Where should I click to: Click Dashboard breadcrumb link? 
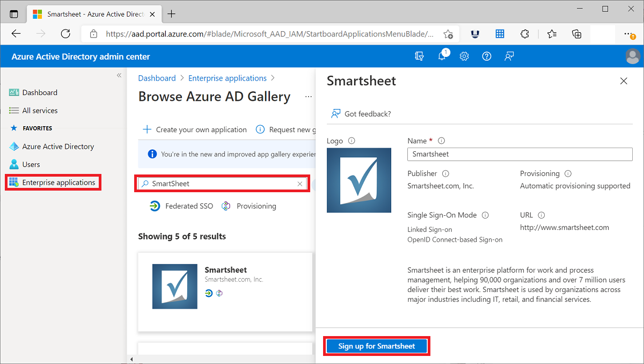[x=157, y=78]
